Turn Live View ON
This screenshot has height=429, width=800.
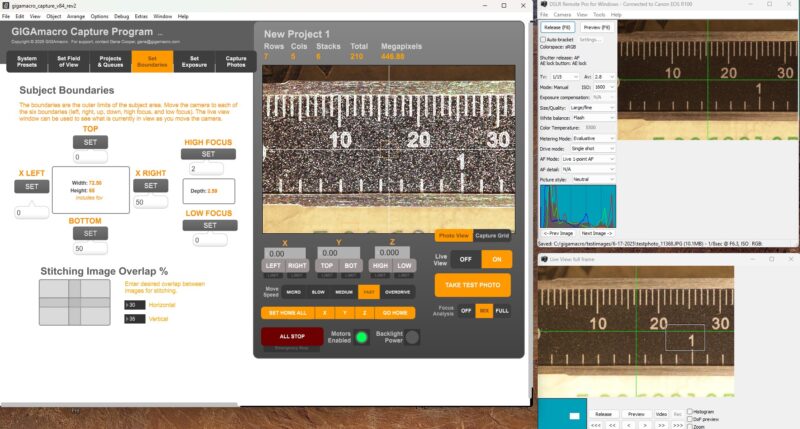496,259
